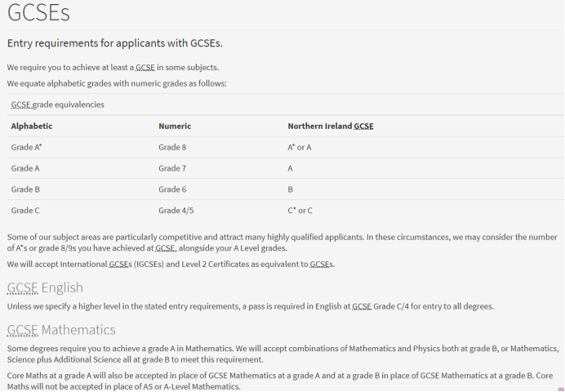Select the "Grade A*" table cell
The height and width of the screenshot is (392, 565).
(x=26, y=147)
